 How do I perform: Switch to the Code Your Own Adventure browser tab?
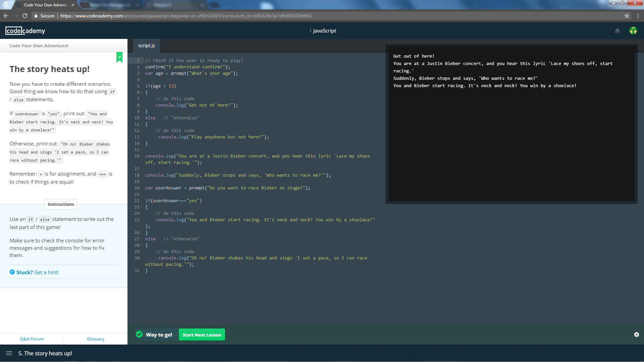(46, 5)
